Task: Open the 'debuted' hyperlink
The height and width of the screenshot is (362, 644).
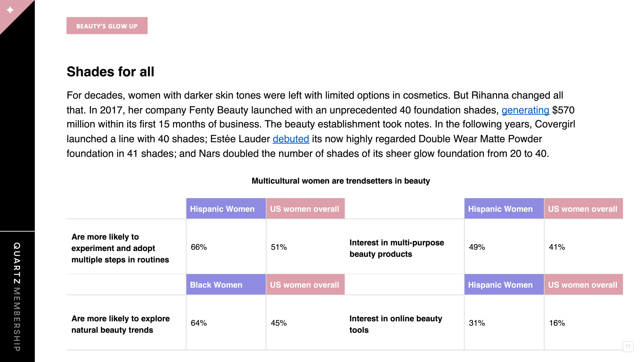Action: [x=291, y=139]
